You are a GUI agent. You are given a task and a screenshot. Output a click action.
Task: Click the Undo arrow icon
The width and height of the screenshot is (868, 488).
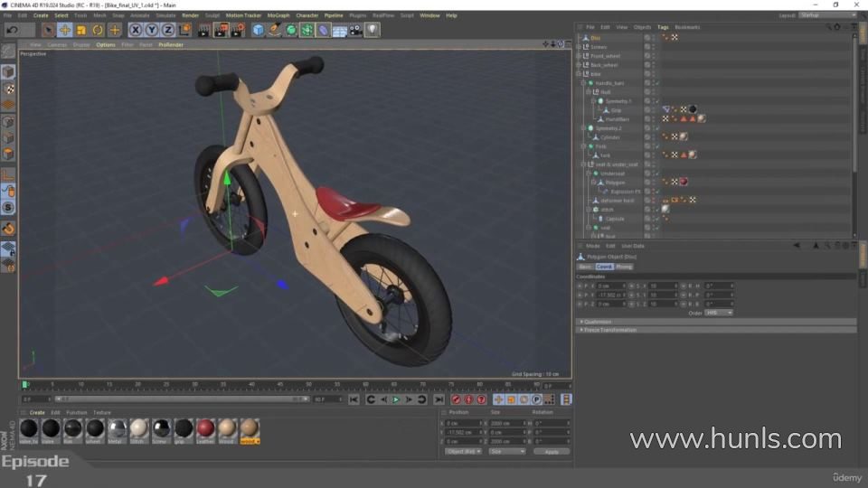[x=12, y=30]
